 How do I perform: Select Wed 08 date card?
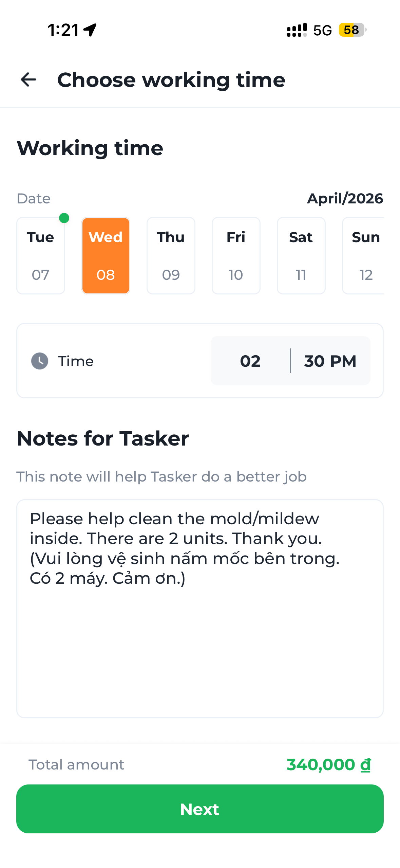click(106, 256)
